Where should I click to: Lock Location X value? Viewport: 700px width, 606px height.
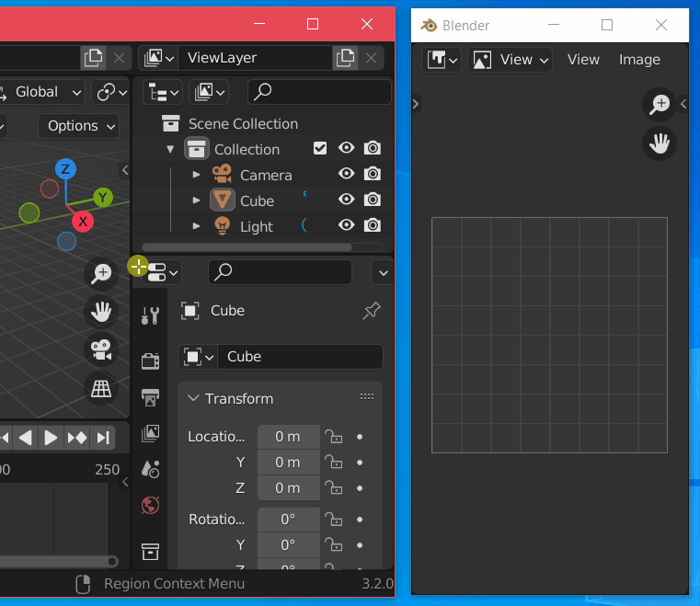(334, 437)
